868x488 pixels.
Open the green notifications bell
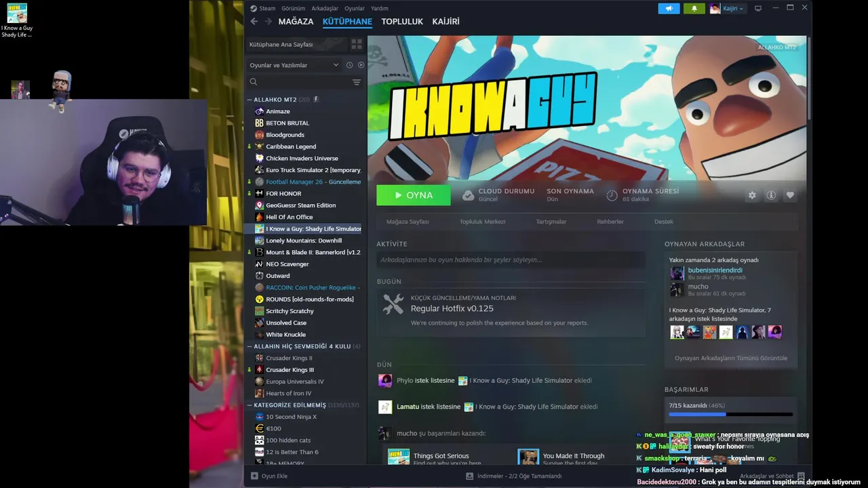[694, 8]
